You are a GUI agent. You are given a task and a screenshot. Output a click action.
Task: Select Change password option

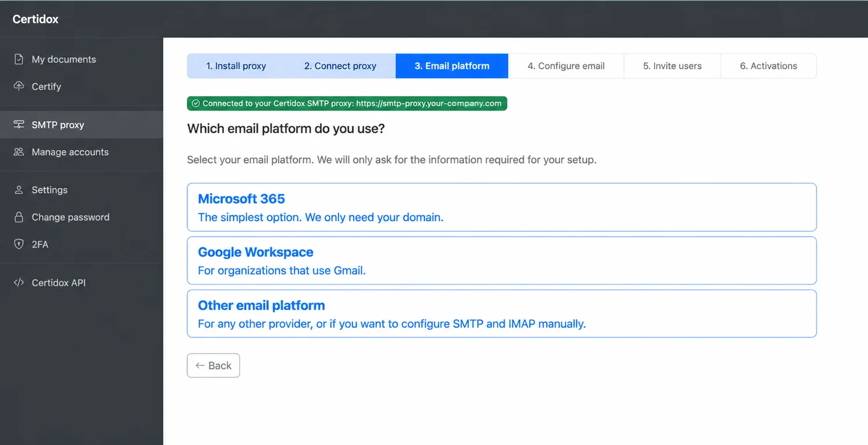[82, 217]
